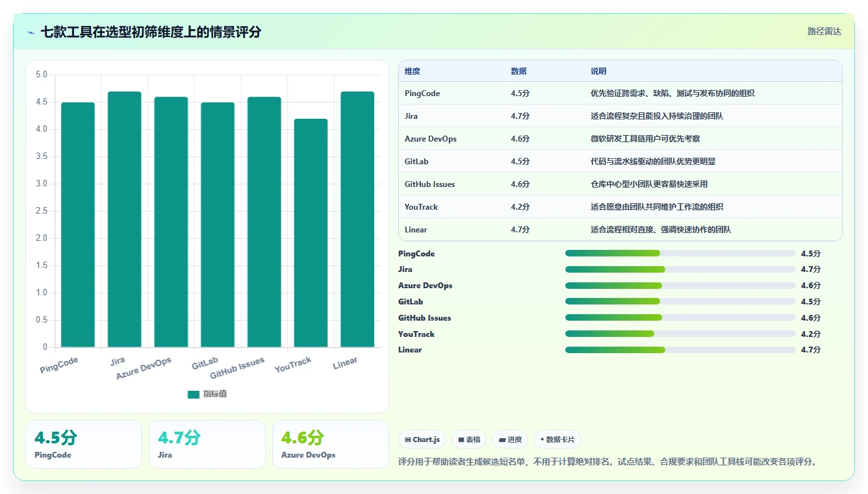Image resolution: width=868 pixels, height=494 pixels.
Task: Click the Jira bar in the chart
Action: [125, 219]
